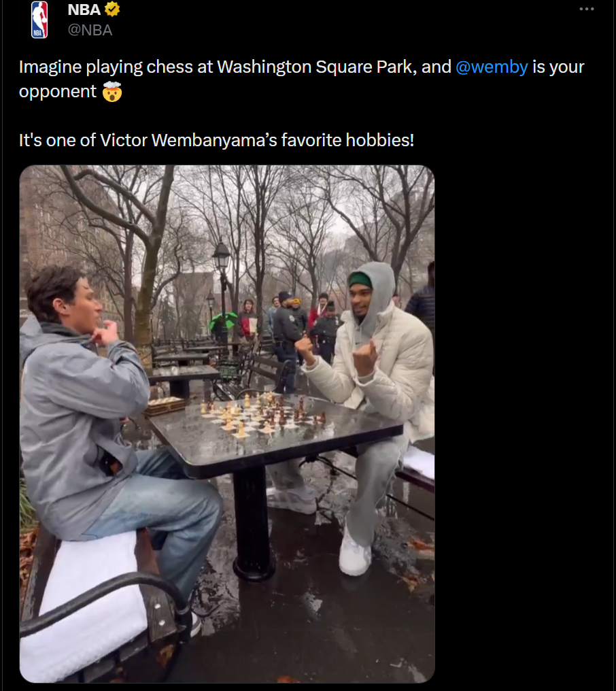
Task: Click the NBA display name
Action: click(x=84, y=10)
